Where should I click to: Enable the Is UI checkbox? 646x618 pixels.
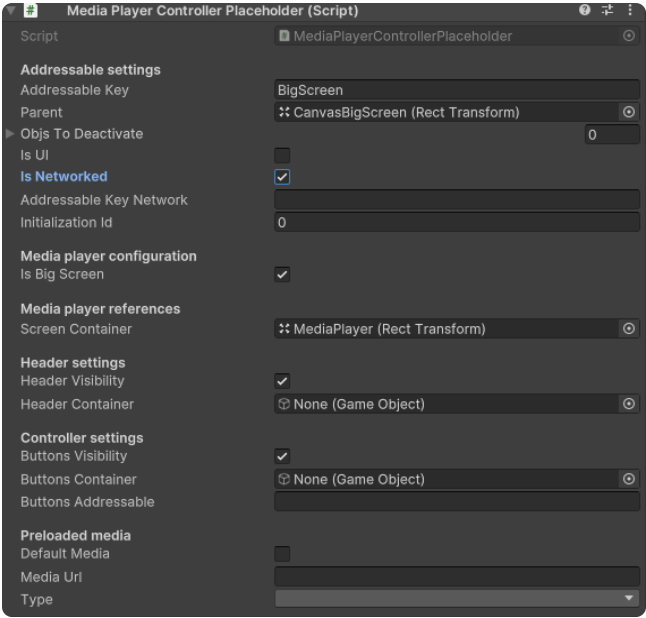click(282, 155)
